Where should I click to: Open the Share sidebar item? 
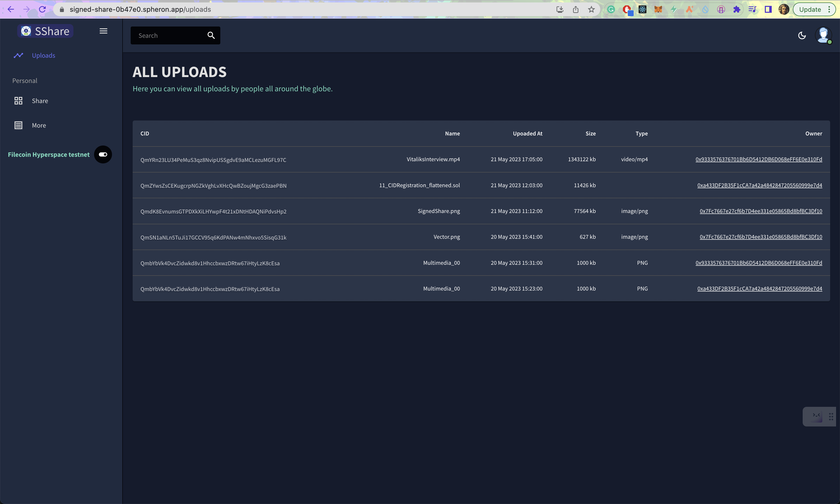(x=40, y=101)
